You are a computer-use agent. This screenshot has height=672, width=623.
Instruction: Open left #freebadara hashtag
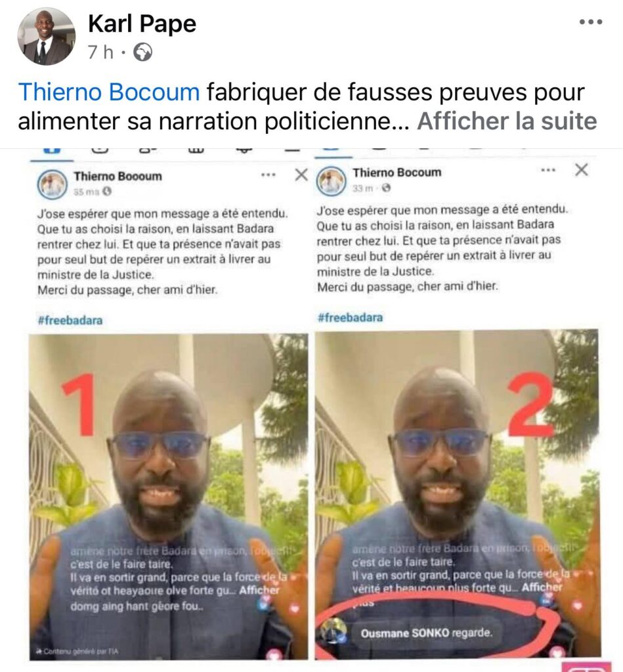point(70,320)
